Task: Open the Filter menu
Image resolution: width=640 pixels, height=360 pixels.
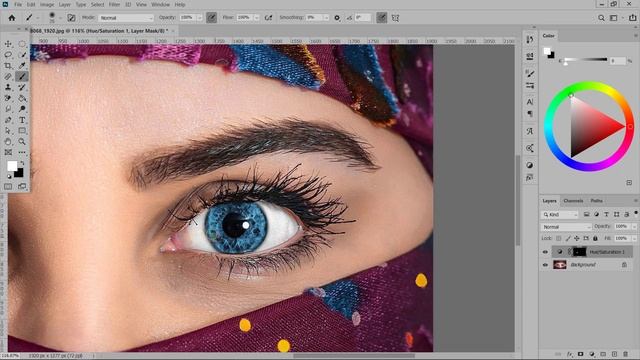Action: (114, 4)
